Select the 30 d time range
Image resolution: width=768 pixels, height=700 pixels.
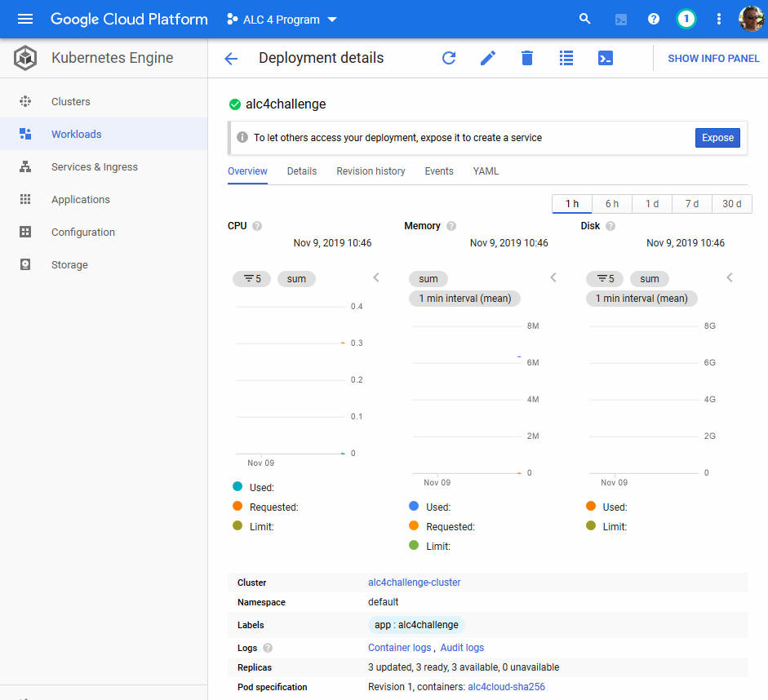tap(732, 204)
